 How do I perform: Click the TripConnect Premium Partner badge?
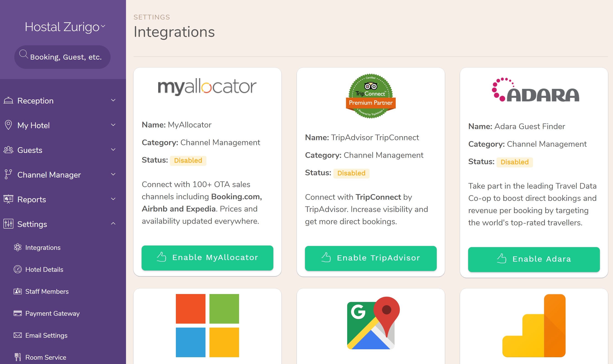(371, 96)
